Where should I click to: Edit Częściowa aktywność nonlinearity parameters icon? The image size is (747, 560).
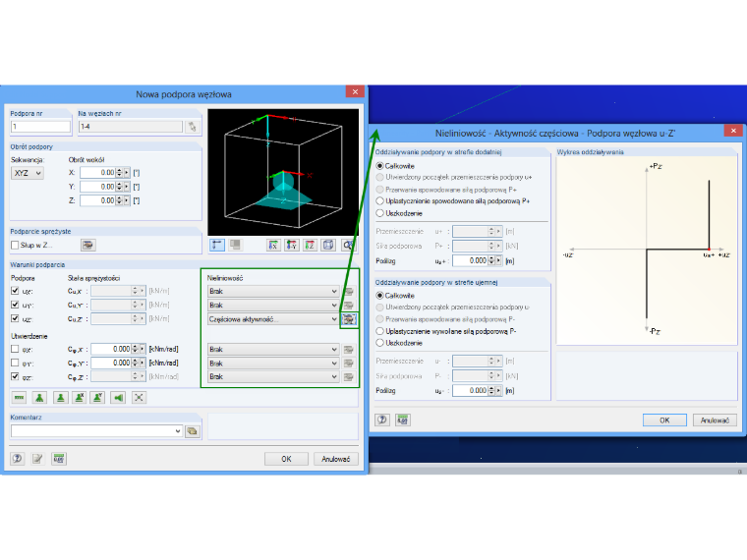(x=349, y=319)
